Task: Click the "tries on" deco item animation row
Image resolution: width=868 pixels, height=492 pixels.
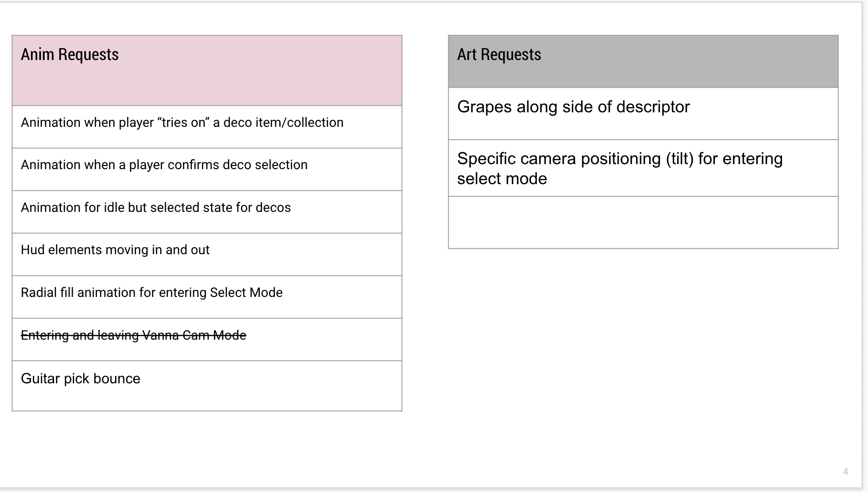Action: click(207, 127)
